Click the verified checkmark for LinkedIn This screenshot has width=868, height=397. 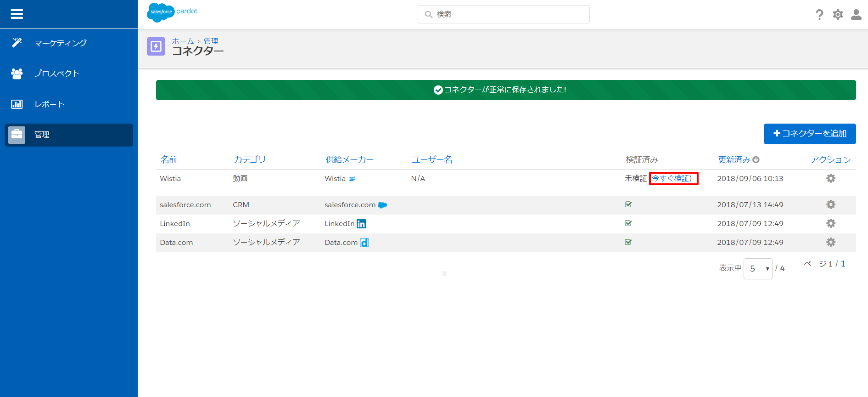[x=628, y=223]
